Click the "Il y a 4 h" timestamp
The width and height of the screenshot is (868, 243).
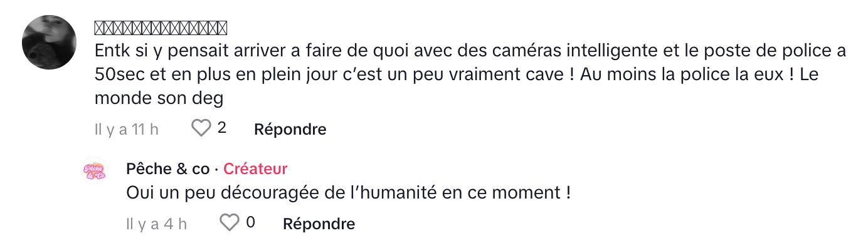156,224
